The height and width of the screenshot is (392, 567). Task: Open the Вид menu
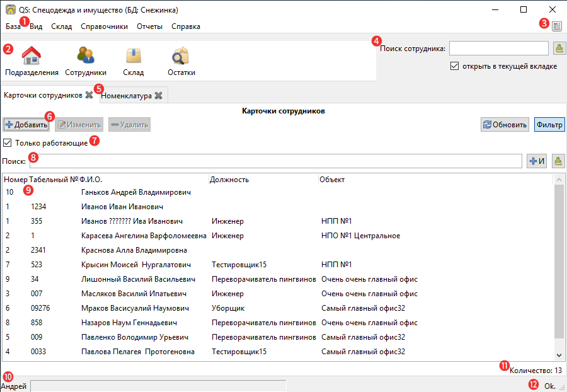tap(36, 26)
